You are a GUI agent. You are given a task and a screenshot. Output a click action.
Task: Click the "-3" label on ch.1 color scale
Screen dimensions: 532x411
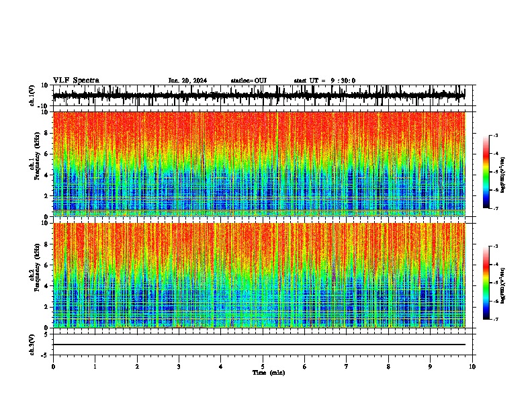point(496,135)
